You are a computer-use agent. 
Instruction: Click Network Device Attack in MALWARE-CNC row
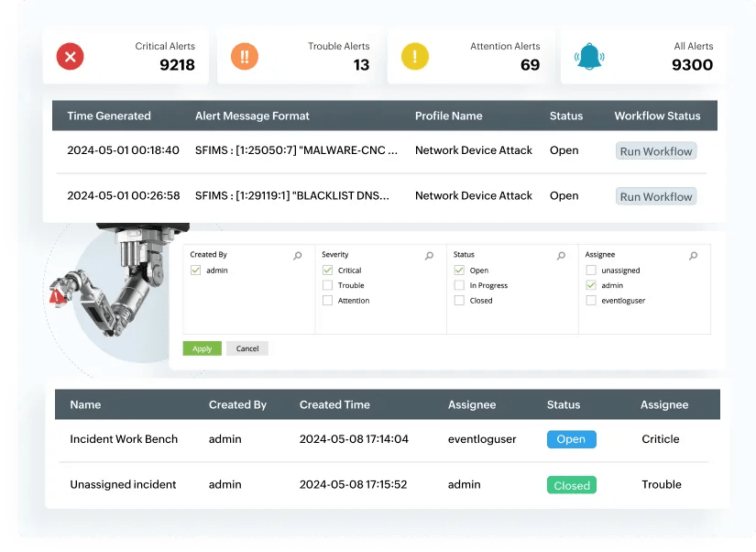[474, 150]
